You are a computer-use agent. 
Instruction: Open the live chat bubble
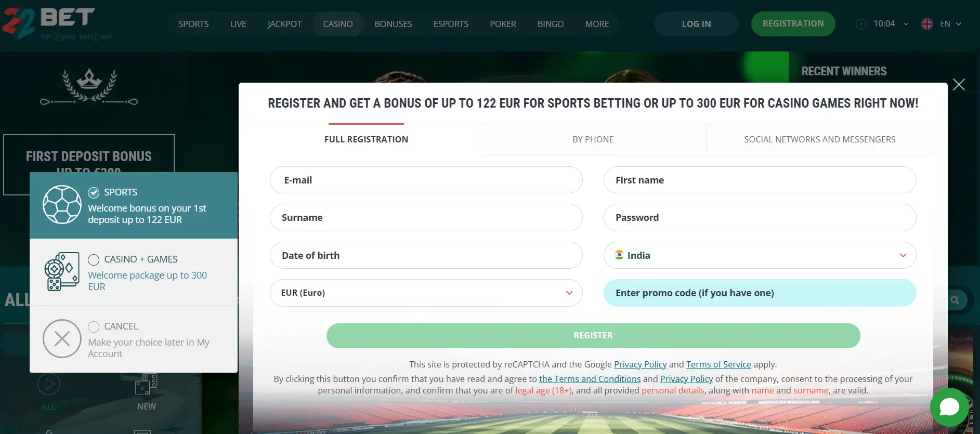coord(949,407)
